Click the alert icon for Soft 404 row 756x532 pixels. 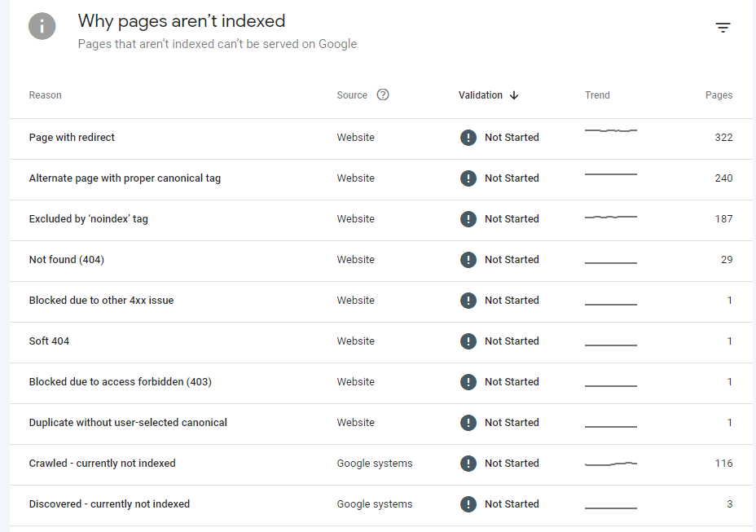click(x=468, y=341)
